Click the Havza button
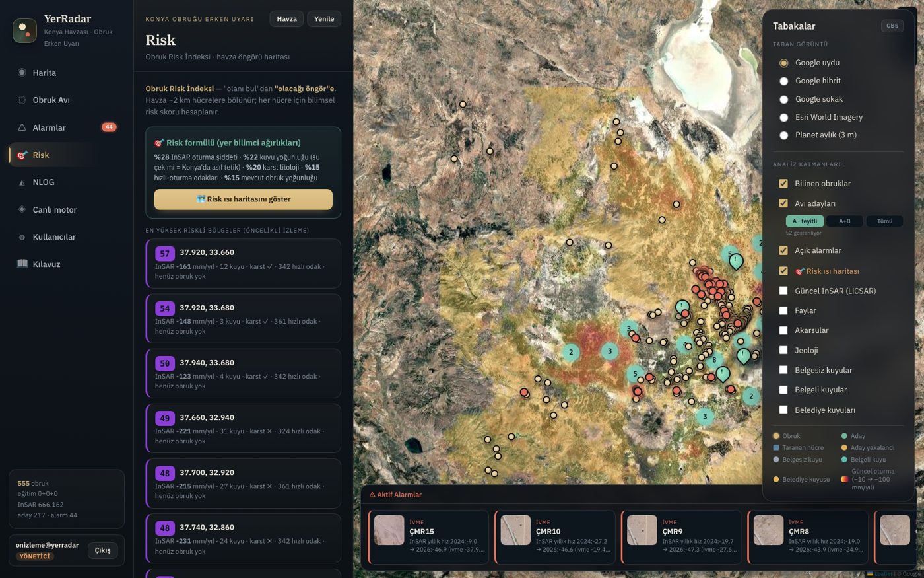Image resolution: width=924 pixels, height=578 pixels. coord(286,19)
